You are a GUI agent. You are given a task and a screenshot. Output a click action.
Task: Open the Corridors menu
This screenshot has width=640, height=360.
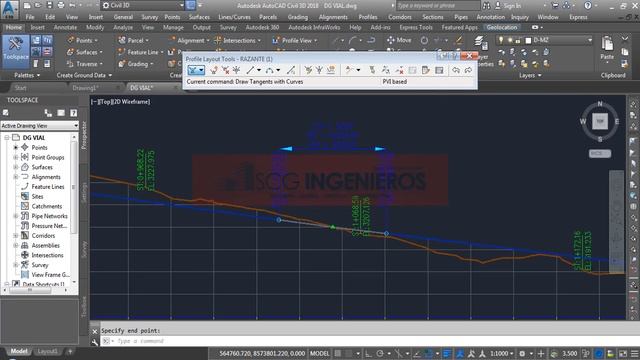(400, 17)
